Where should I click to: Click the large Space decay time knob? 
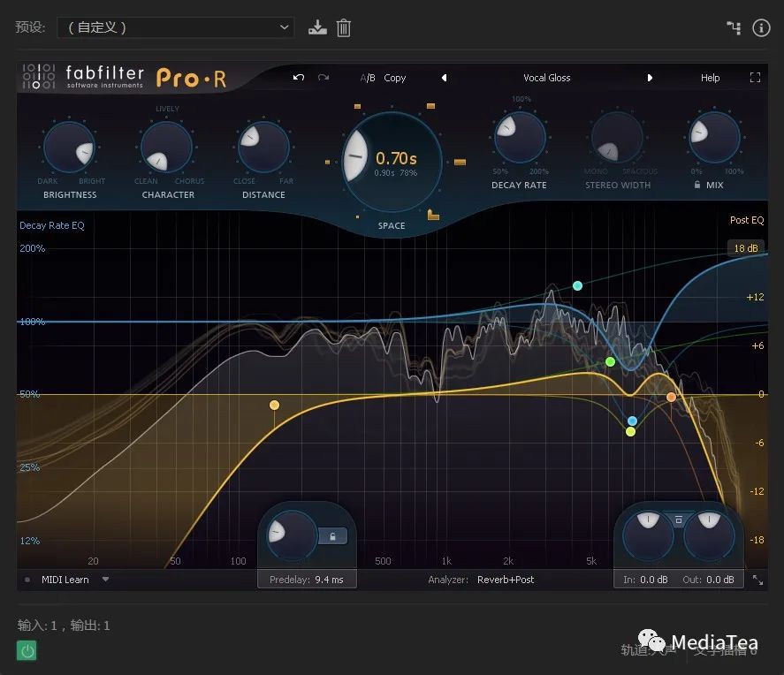(x=392, y=162)
